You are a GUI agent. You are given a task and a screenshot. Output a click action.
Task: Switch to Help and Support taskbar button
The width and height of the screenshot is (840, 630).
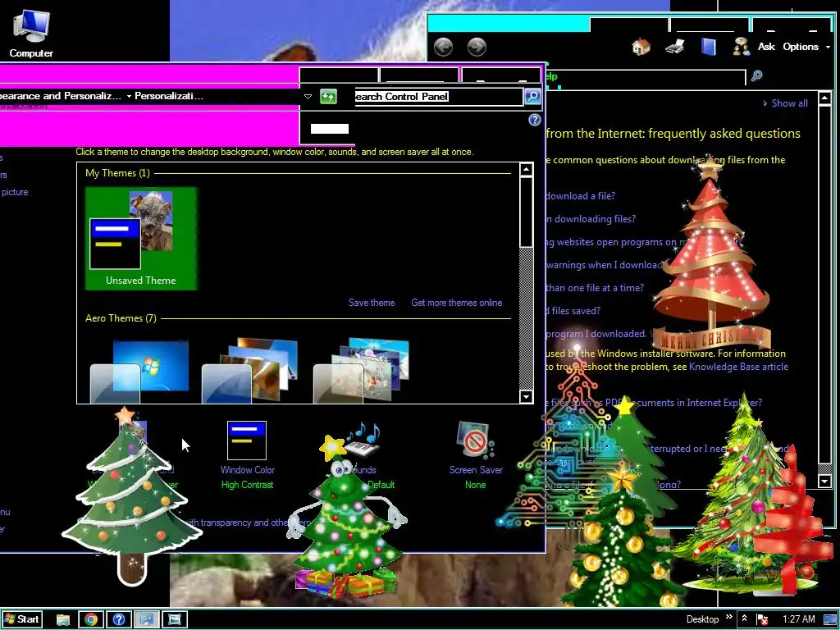coord(119,620)
